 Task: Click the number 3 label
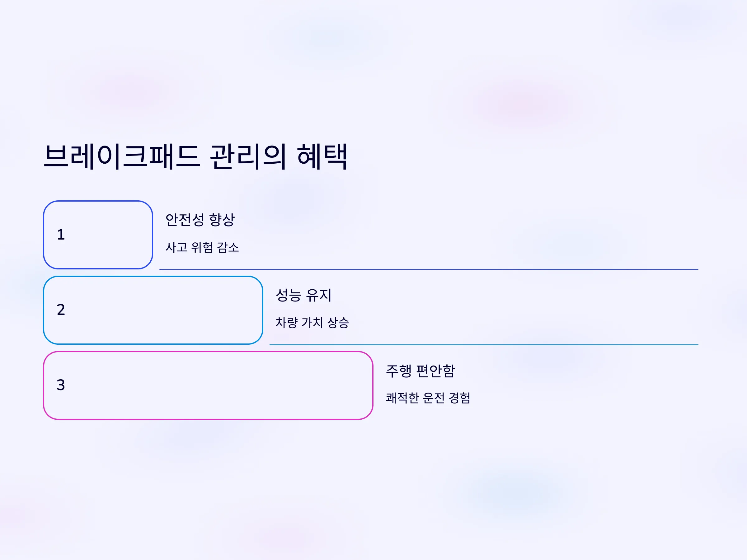pyautogui.click(x=61, y=385)
